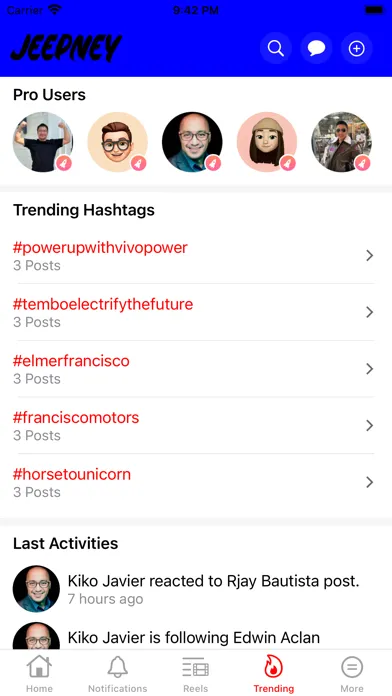This screenshot has width=392, height=696.
Task: Open the Notifications bell tab
Action: pos(118,674)
